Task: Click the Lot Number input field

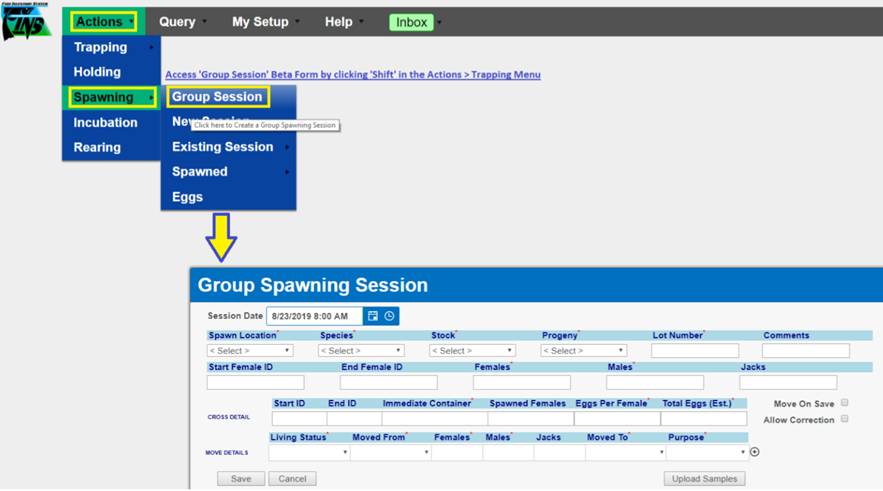Action: (x=694, y=351)
